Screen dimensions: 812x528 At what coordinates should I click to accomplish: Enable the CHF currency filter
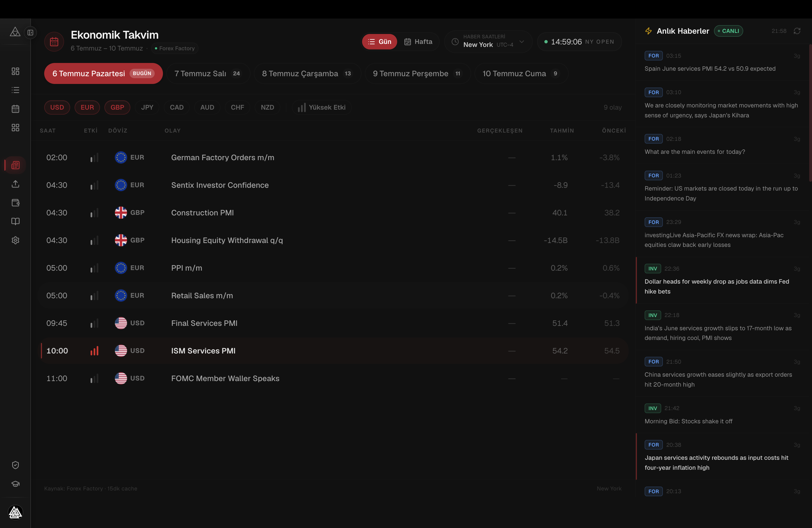(237, 107)
